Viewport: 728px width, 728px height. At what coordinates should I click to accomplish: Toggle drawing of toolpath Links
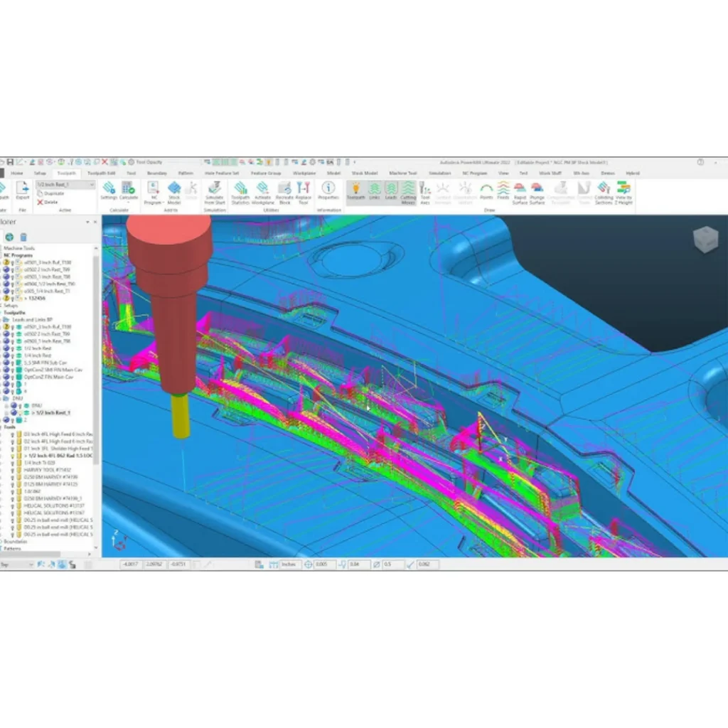point(375,192)
